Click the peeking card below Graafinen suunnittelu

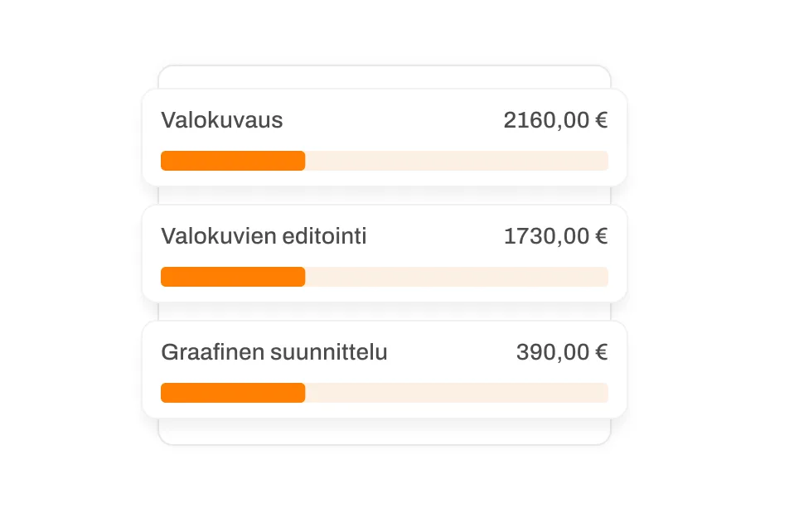point(384,433)
